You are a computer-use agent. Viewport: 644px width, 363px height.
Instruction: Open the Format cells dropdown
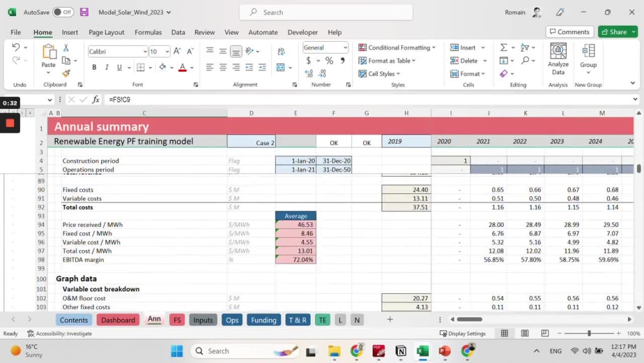point(468,74)
